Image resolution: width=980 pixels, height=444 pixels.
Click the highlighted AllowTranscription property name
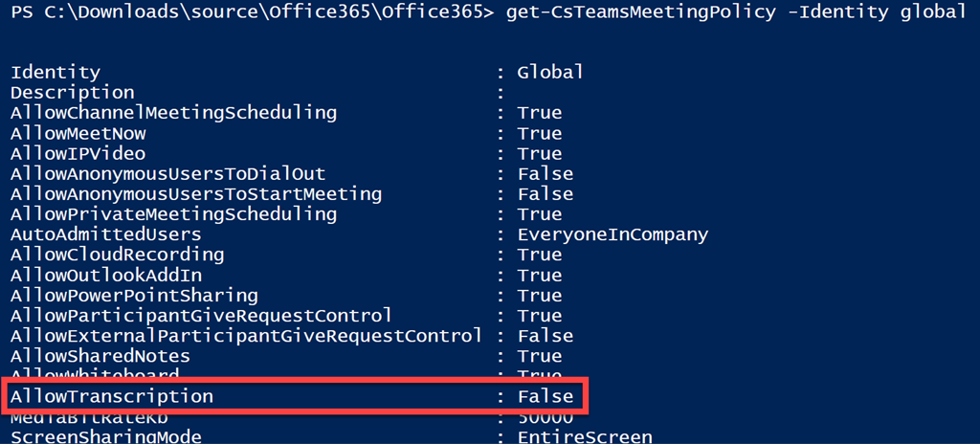tap(111, 396)
